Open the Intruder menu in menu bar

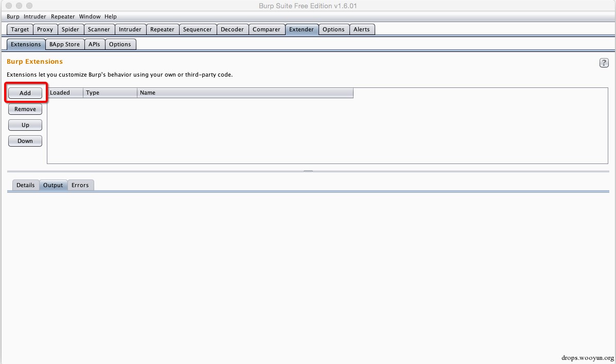[34, 16]
